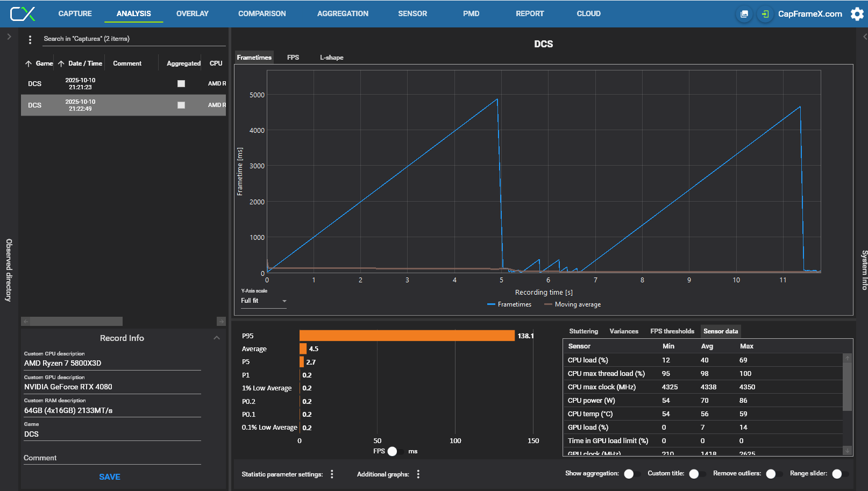Select DCS record from 21:22:49

pos(123,105)
